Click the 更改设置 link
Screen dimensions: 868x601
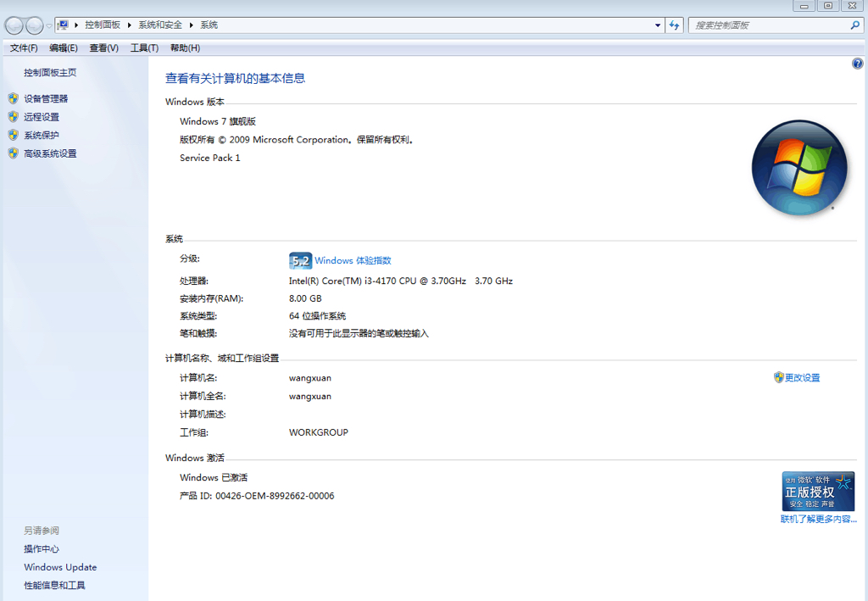pyautogui.click(x=803, y=377)
